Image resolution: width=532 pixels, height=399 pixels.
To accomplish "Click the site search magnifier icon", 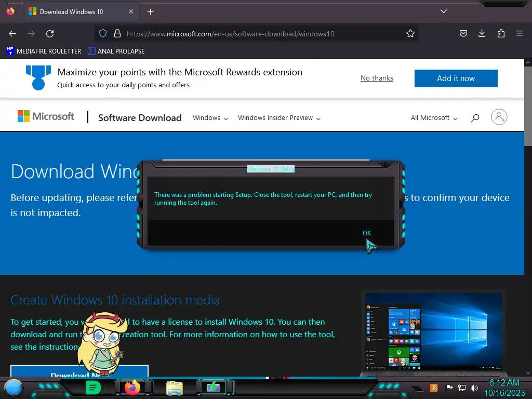I will [x=475, y=118].
